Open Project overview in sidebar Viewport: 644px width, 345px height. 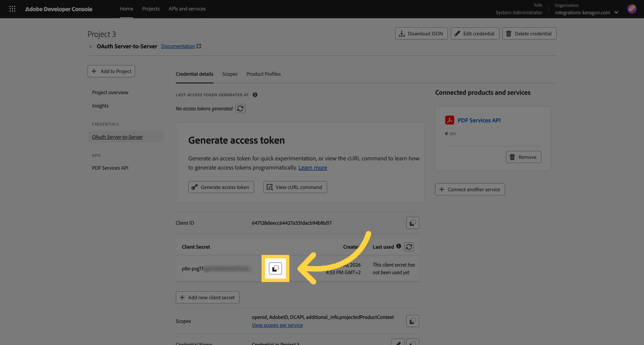click(x=110, y=92)
